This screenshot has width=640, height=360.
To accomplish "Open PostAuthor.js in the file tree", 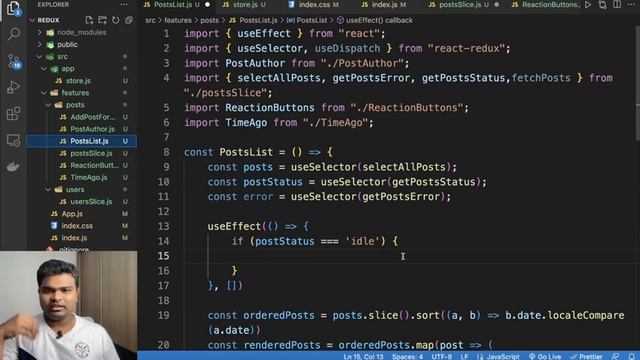I will point(93,129).
